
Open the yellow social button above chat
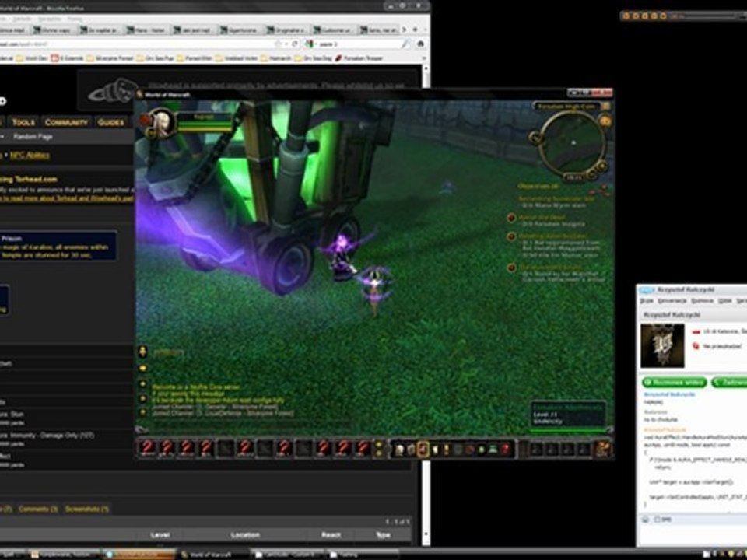pos(142,352)
